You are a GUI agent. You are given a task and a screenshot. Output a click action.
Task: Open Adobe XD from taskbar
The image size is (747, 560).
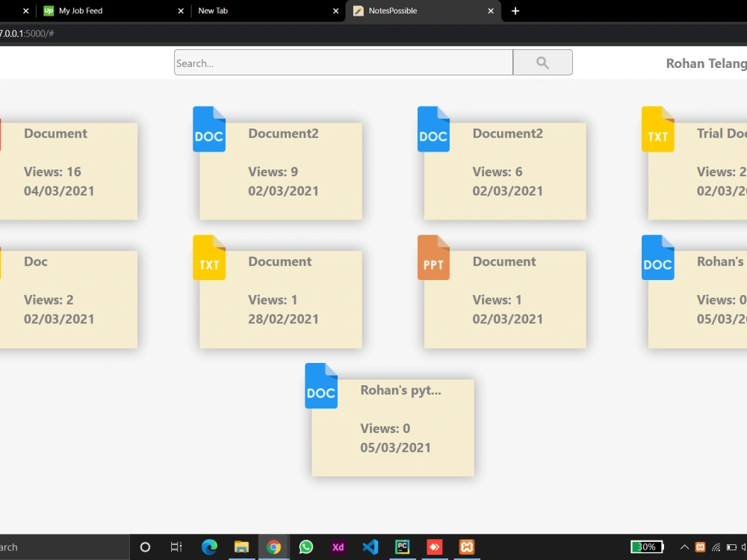(x=338, y=547)
